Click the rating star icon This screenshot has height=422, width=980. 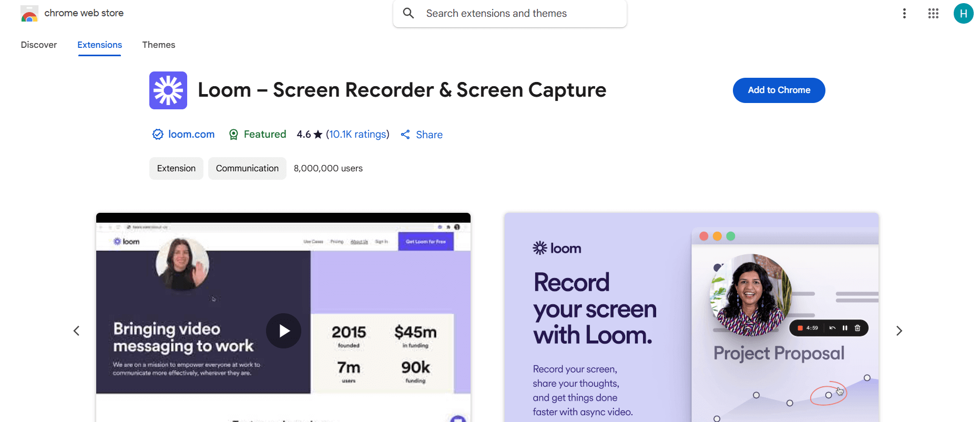pos(318,135)
